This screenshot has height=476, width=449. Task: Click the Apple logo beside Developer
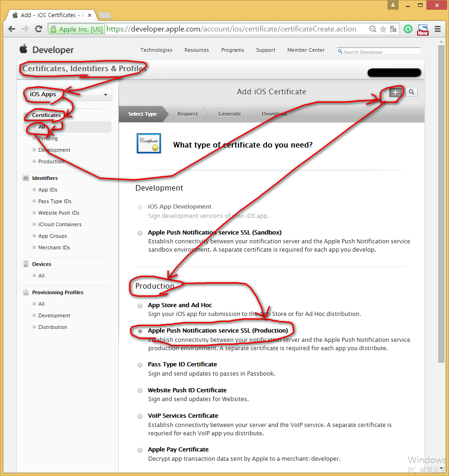click(x=24, y=49)
